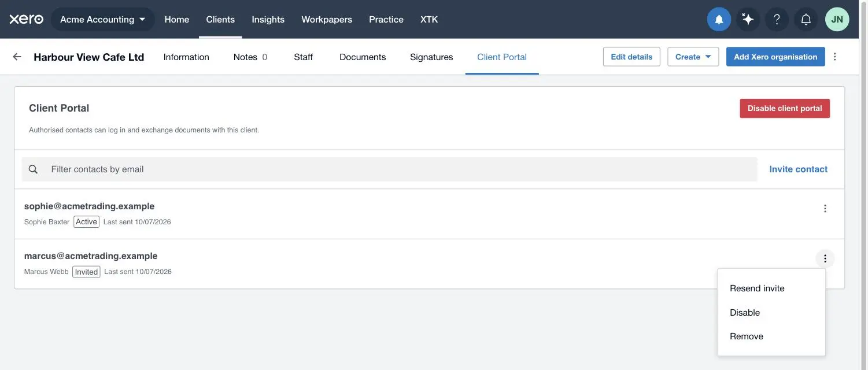Click the search magnifier icon
The width and height of the screenshot is (868, 370).
tap(33, 169)
